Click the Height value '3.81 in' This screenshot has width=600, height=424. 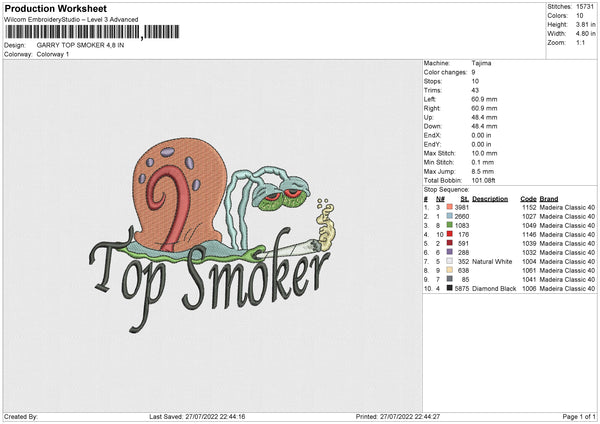585,24
